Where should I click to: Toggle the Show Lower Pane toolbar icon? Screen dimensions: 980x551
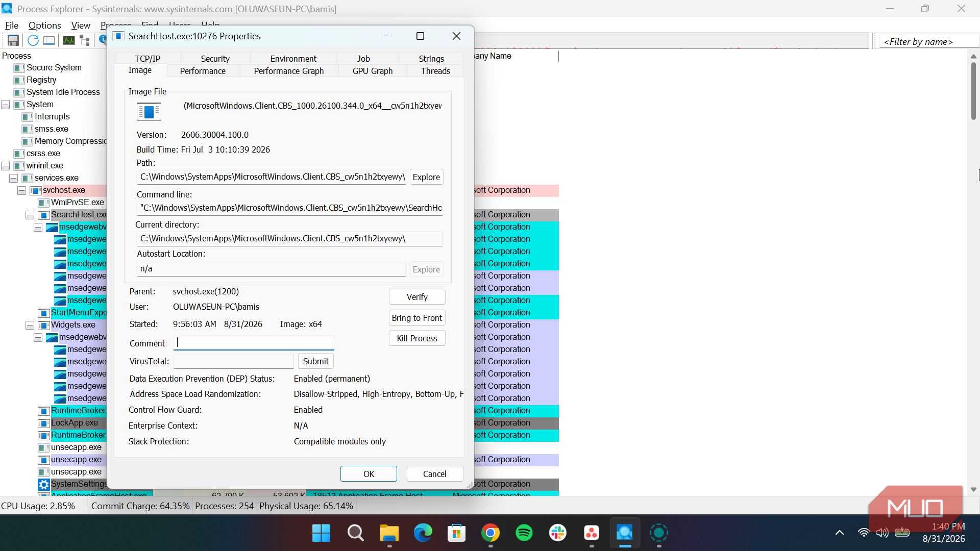point(49,40)
